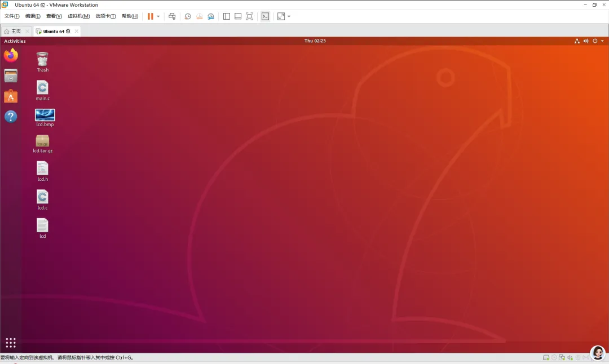Click the power icon in Ubuntu top bar
Image resolution: width=609 pixels, height=364 pixels.
coord(595,41)
